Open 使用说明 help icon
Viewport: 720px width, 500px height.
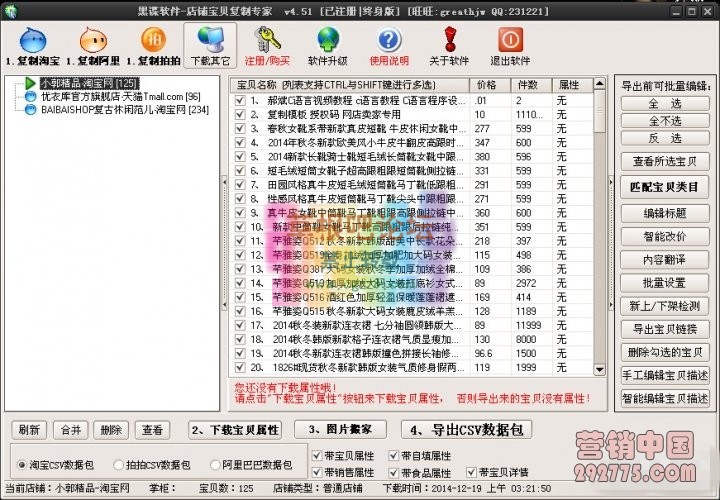[389, 40]
